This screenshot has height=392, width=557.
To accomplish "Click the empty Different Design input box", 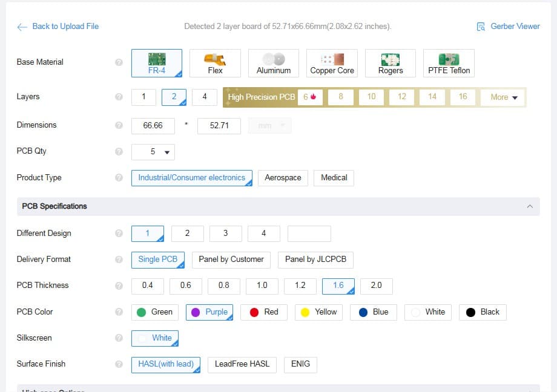I will [309, 234].
